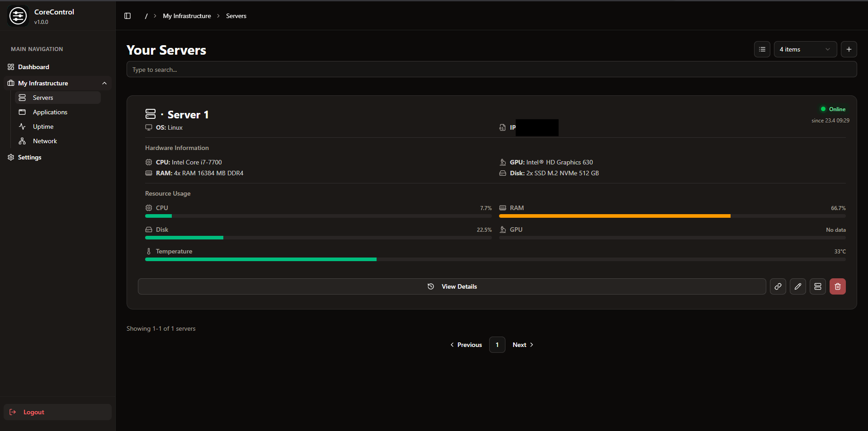Click the history icon inside View Details

tap(431, 286)
